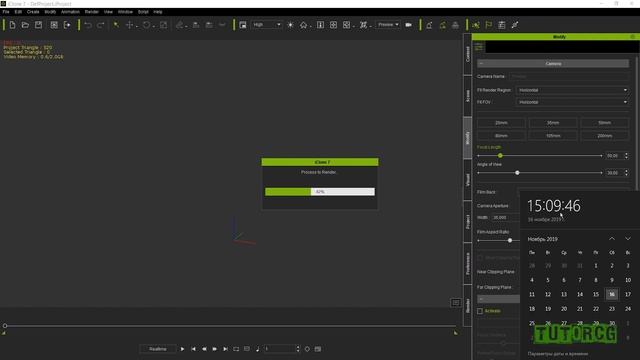The image size is (640, 360).
Task: Click the Home camera view icon
Action: point(303,25)
